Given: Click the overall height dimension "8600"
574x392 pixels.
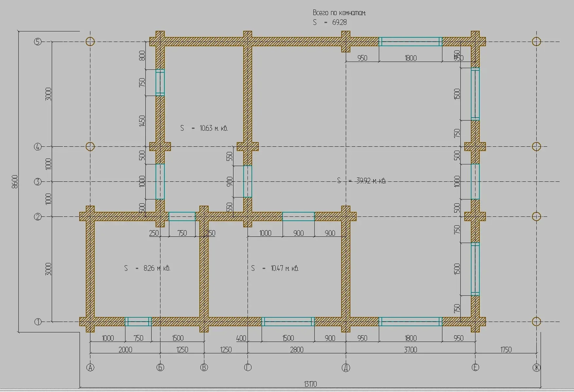Looking at the screenshot, I should point(15,182).
